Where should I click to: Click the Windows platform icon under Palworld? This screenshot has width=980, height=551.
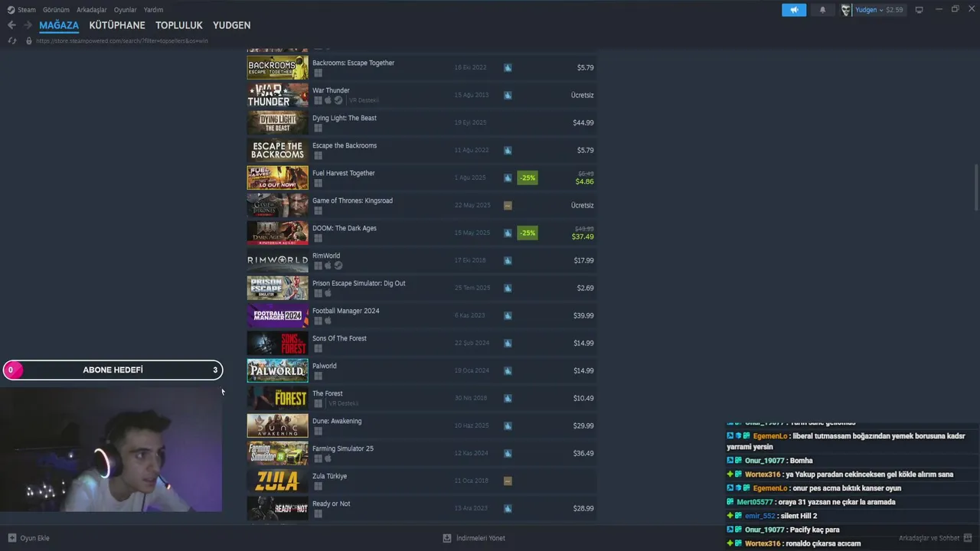click(x=318, y=376)
